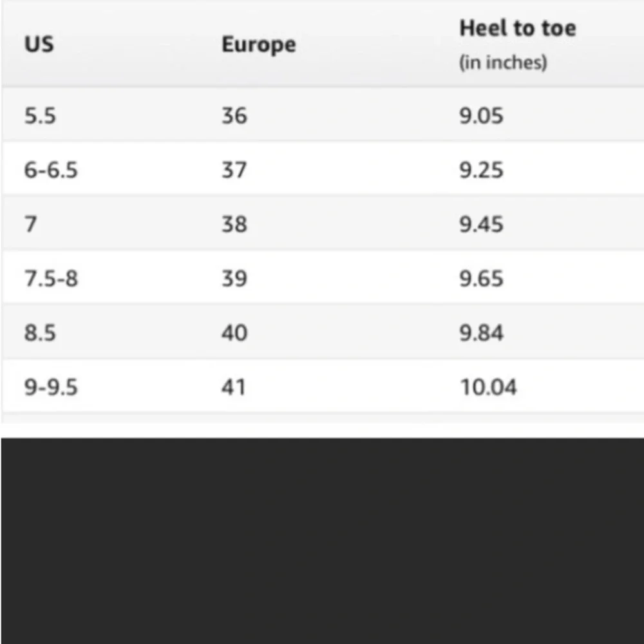The height and width of the screenshot is (644, 644).
Task: Select US size 9-9.5 cell
Action: point(51,387)
